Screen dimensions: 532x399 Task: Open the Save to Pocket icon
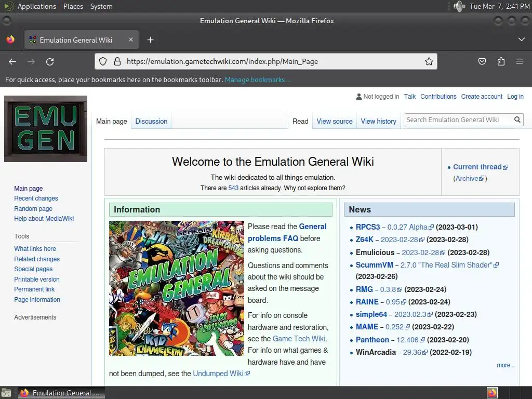(482, 61)
